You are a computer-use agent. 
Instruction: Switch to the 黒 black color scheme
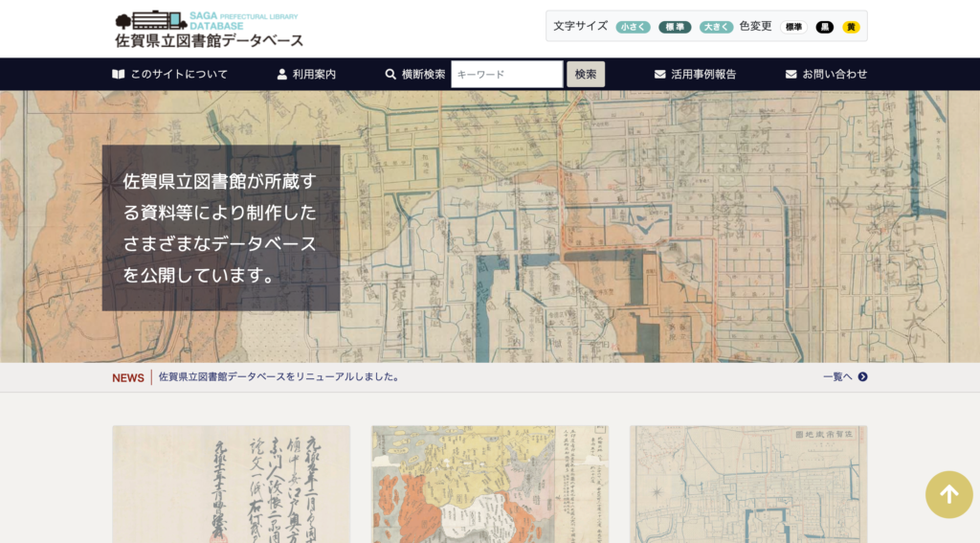pyautogui.click(x=824, y=27)
